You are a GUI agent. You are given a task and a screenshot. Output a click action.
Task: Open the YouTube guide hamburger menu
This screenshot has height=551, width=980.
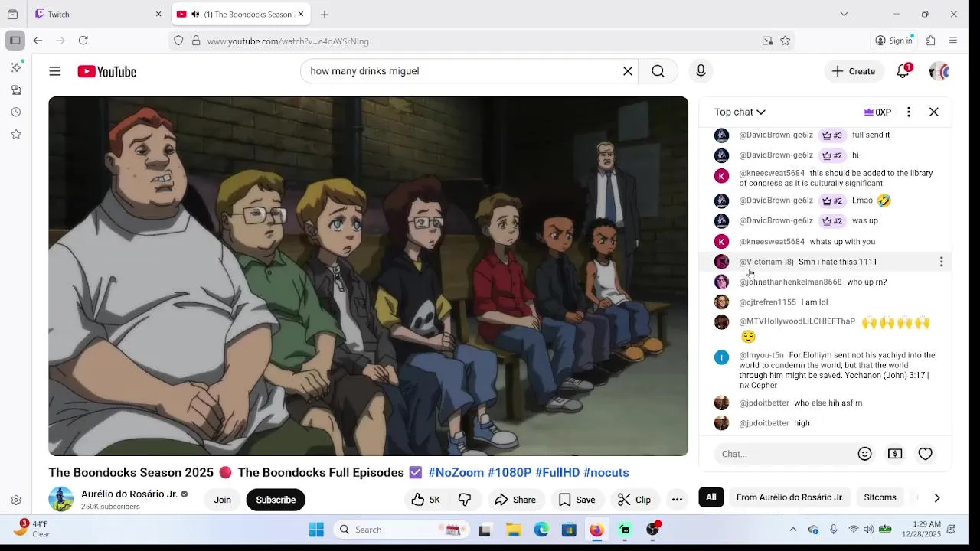tap(54, 71)
